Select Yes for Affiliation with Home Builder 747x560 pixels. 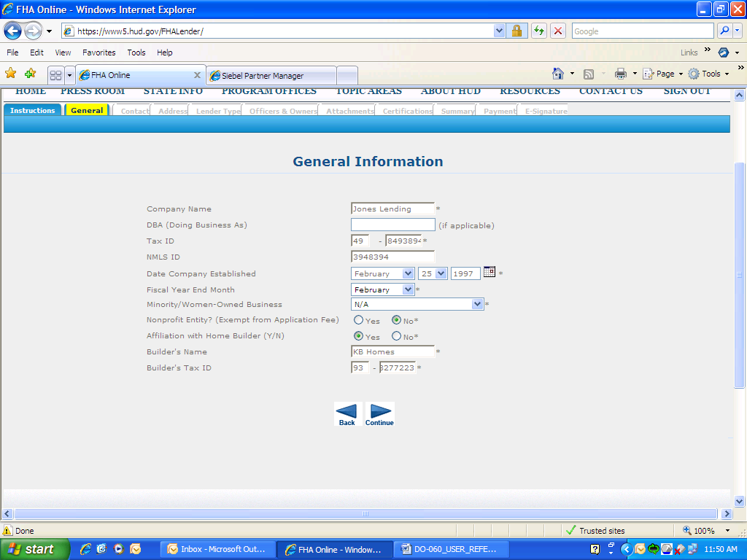[358, 335]
